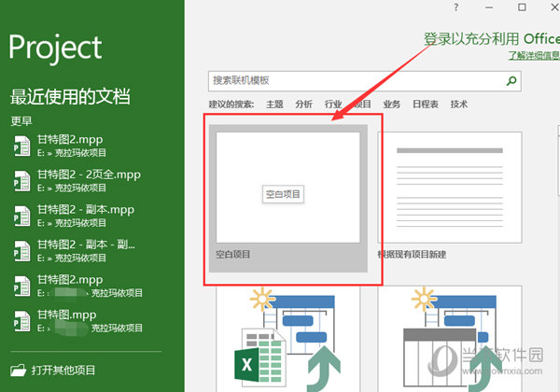This screenshot has width=560, height=392.
Task: Search suggested term 技术
Action: 458,105
